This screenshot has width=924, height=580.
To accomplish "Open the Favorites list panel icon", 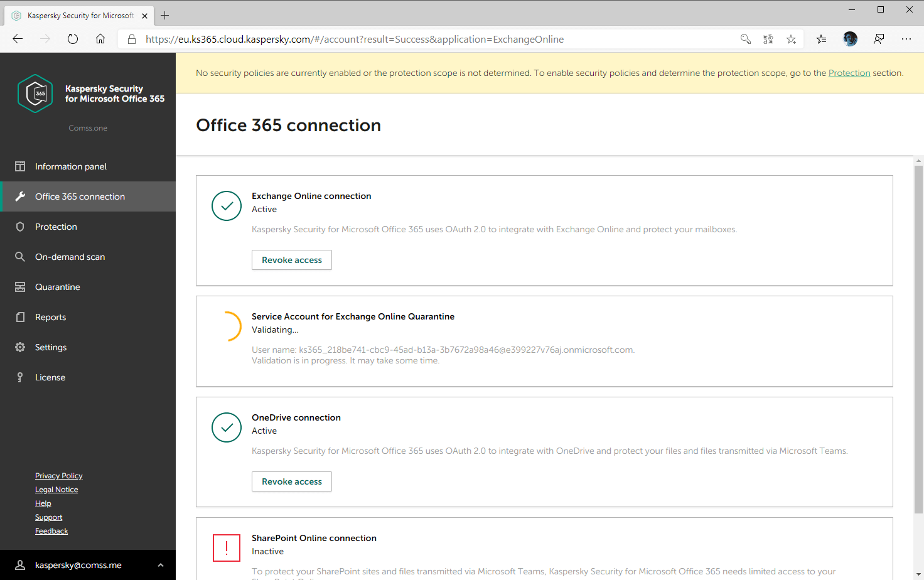I will pos(821,39).
